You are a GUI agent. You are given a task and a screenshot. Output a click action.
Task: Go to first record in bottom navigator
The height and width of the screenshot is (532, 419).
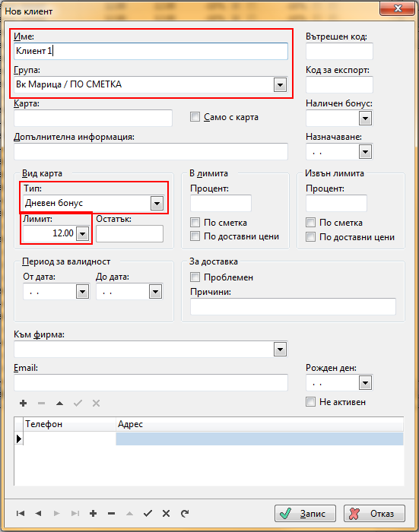click(21, 513)
